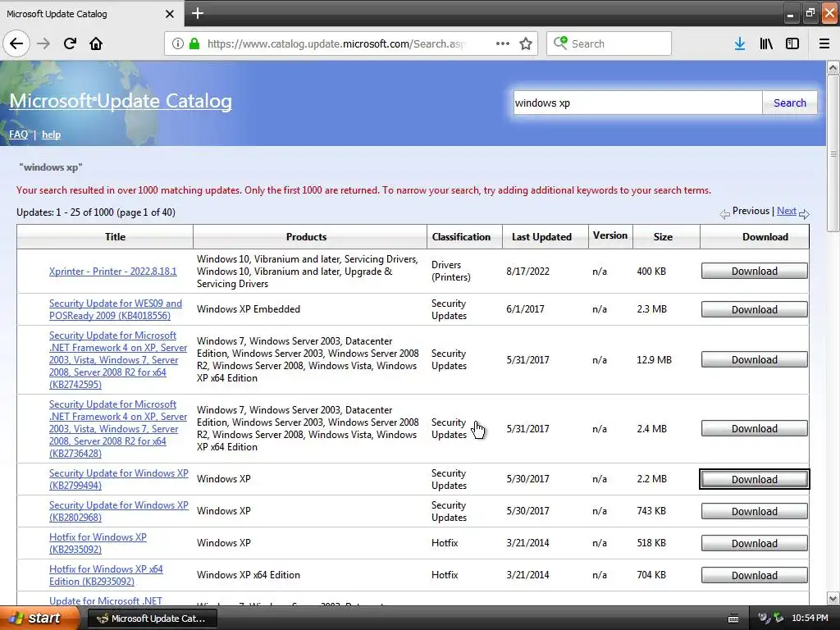Screen dimensions: 840x630
Task: Focus the Firefox Search box
Action: (x=609, y=43)
